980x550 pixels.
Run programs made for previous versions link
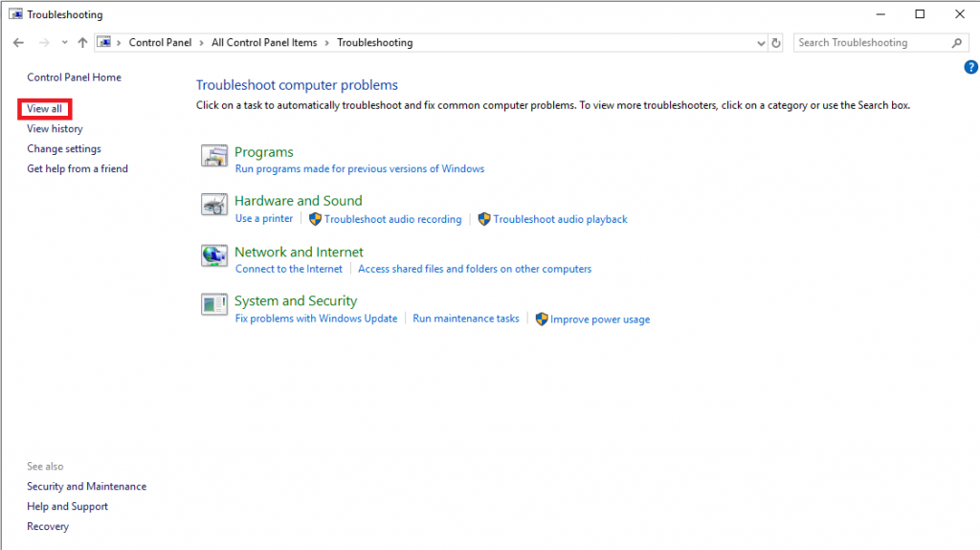[x=360, y=168]
